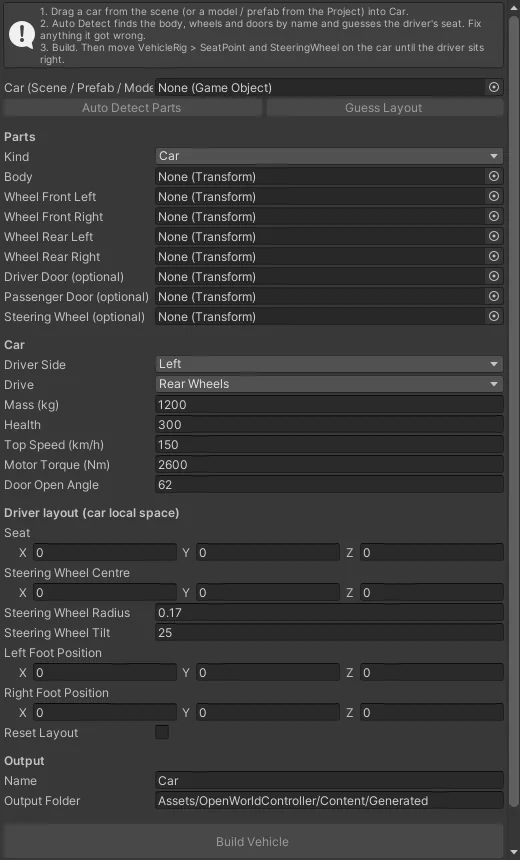This screenshot has width=520, height=860.
Task: Click the Mass (kg) field with 1200
Action: coord(329,404)
